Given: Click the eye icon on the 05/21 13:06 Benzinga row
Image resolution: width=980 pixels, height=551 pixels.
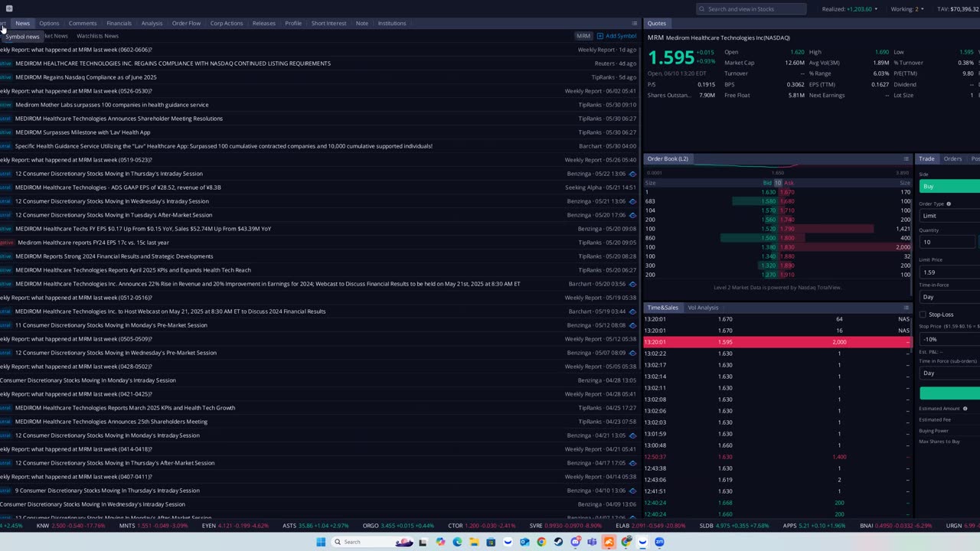Looking at the screenshot, I should pos(632,201).
